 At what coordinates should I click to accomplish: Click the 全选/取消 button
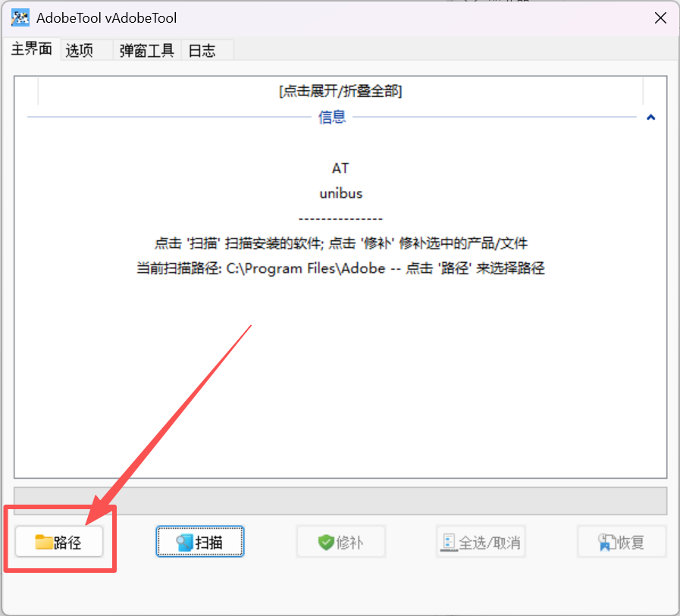click(481, 542)
